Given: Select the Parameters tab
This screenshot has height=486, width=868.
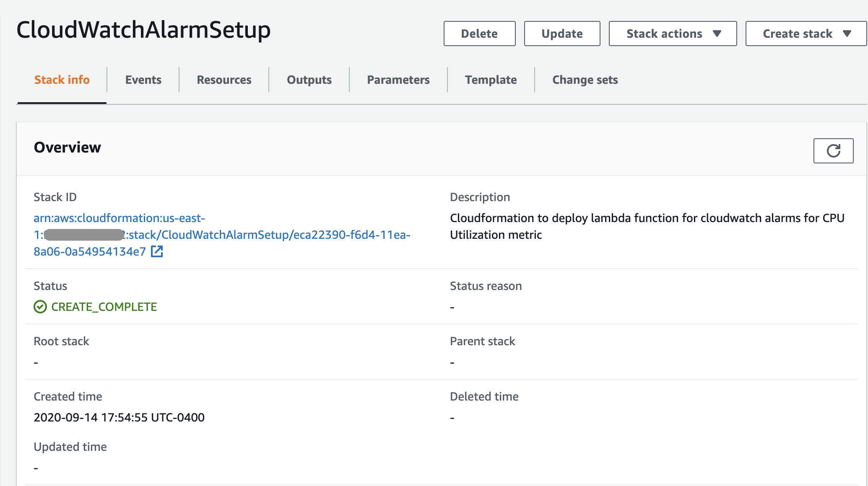Looking at the screenshot, I should [398, 80].
